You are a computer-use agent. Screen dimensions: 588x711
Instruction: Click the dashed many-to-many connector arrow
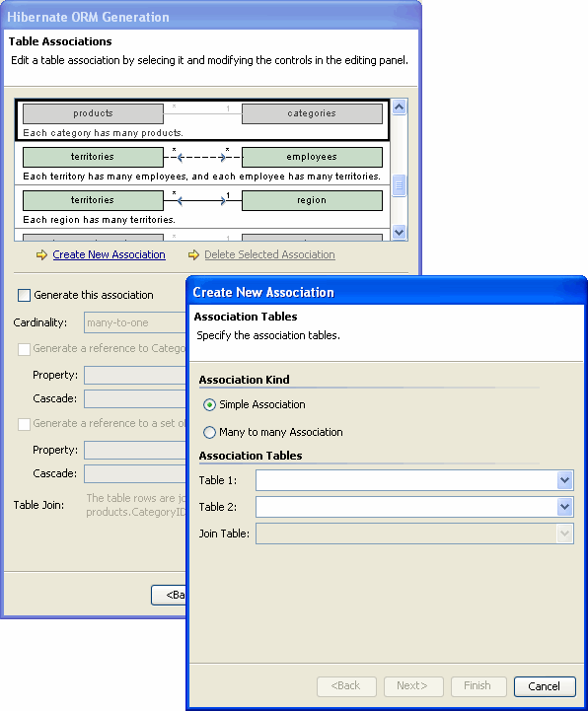coord(202,158)
